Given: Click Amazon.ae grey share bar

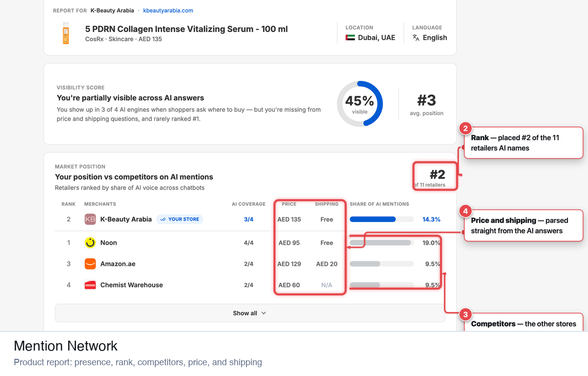Looking at the screenshot, I should (x=365, y=264).
